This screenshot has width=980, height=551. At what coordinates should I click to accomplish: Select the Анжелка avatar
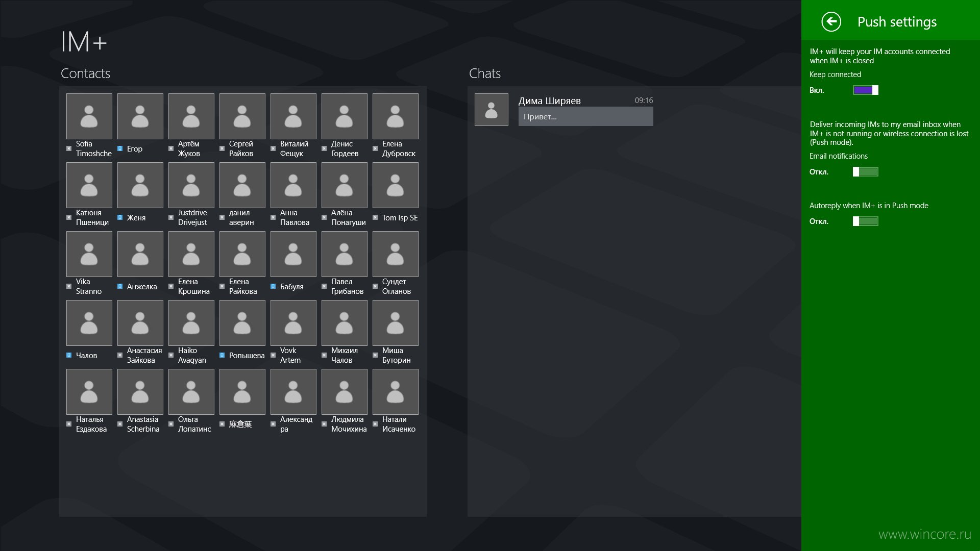(x=140, y=254)
